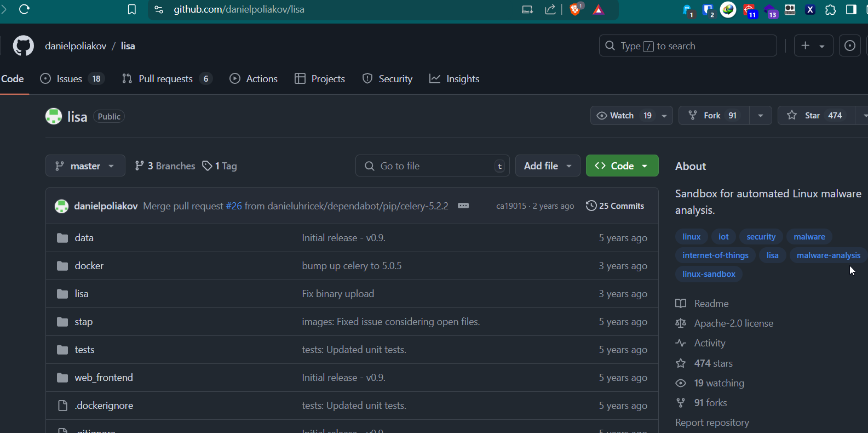
Task: Reload the page with the refresh icon
Action: [24, 9]
